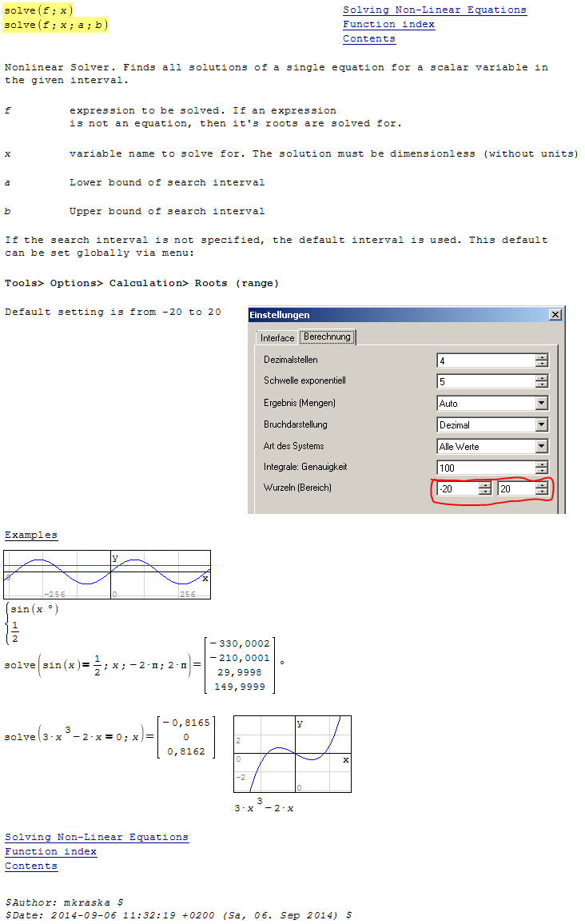Open the Bruchdarstellung dropdown

click(x=542, y=425)
